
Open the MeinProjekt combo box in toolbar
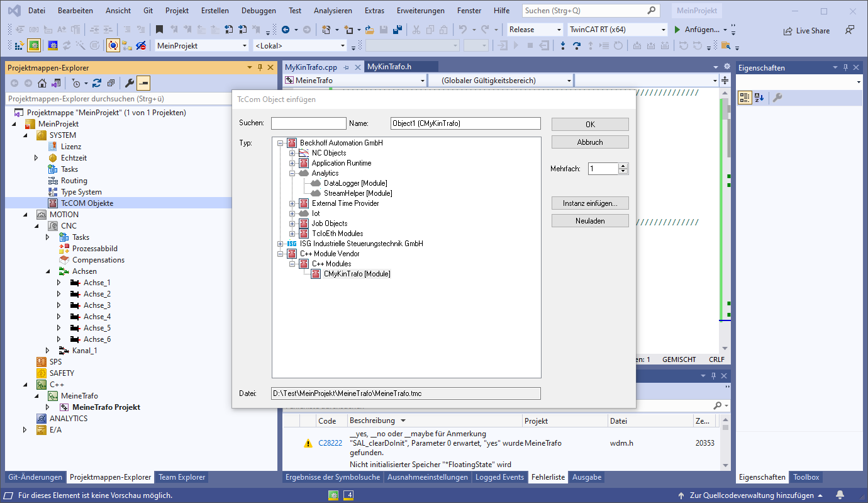202,46
